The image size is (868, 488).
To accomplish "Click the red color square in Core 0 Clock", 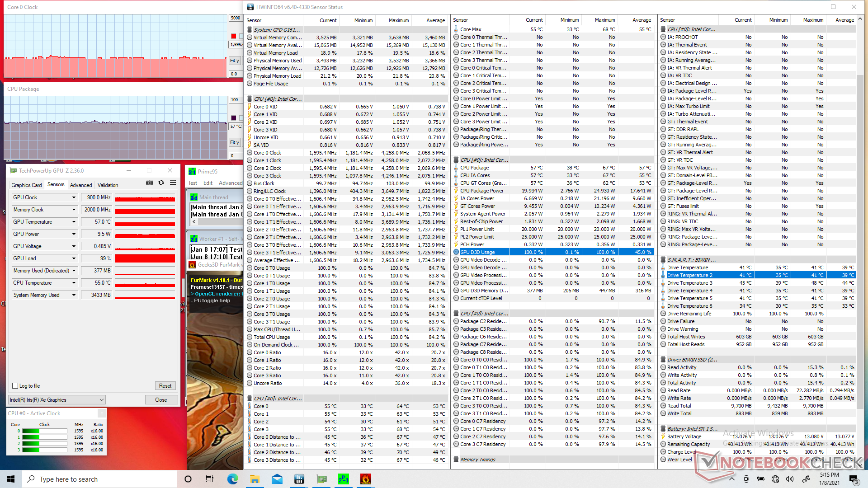I will click(x=234, y=36).
